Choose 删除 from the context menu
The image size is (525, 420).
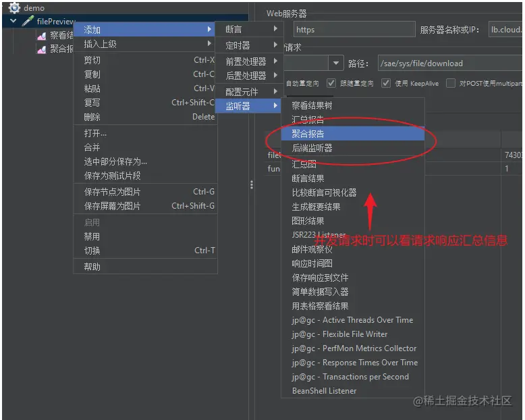[x=145, y=117]
